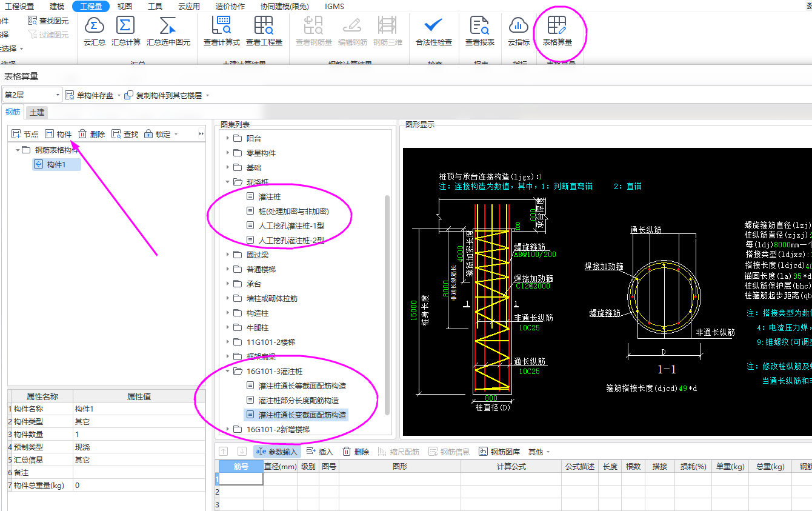Click 构件名称 value cell 构件1
812x511 pixels.
pos(139,409)
